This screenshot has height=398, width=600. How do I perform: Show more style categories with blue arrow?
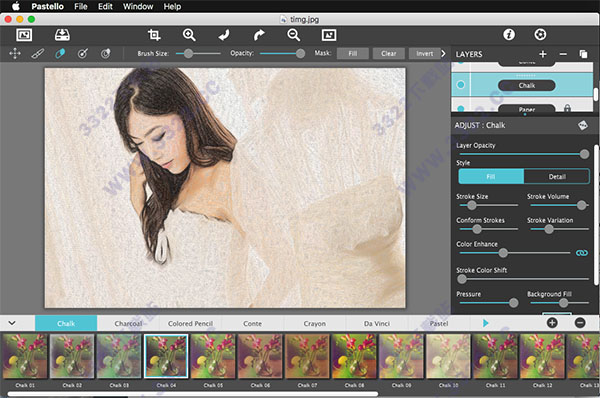pyautogui.click(x=485, y=323)
